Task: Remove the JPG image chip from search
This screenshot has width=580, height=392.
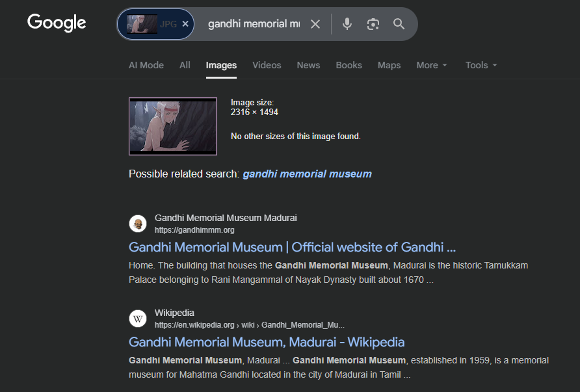Action: coord(185,24)
